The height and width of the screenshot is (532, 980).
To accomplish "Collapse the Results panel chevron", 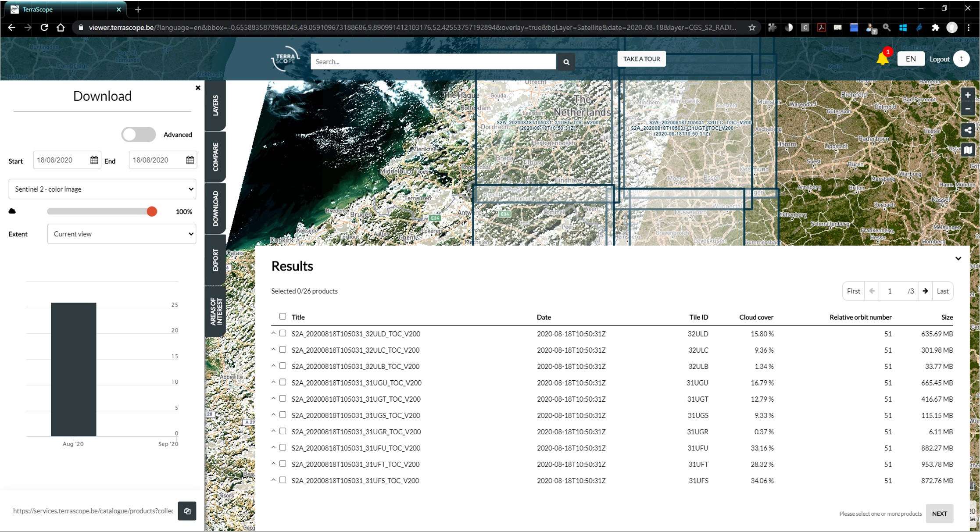I will point(959,259).
